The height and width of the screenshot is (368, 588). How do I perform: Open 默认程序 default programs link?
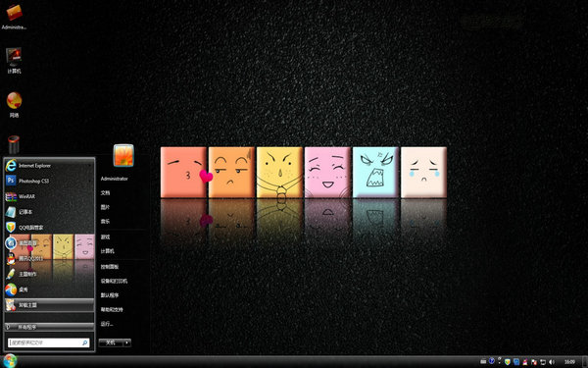coord(110,295)
